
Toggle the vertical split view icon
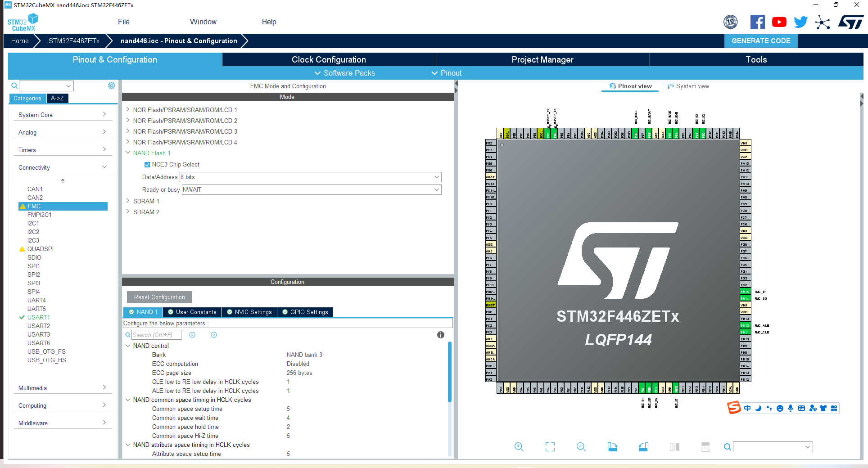[x=674, y=447]
